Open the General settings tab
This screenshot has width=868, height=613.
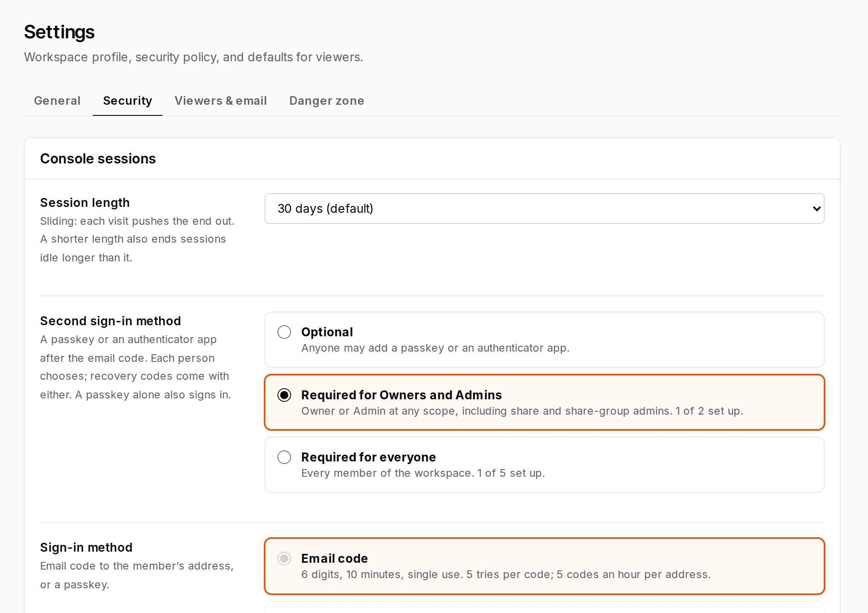[x=57, y=100]
